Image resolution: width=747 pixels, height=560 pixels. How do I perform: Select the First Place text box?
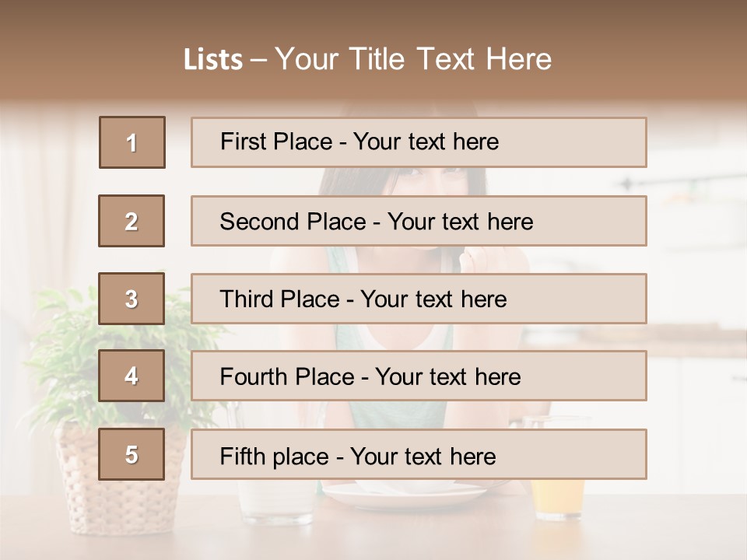[419, 142]
